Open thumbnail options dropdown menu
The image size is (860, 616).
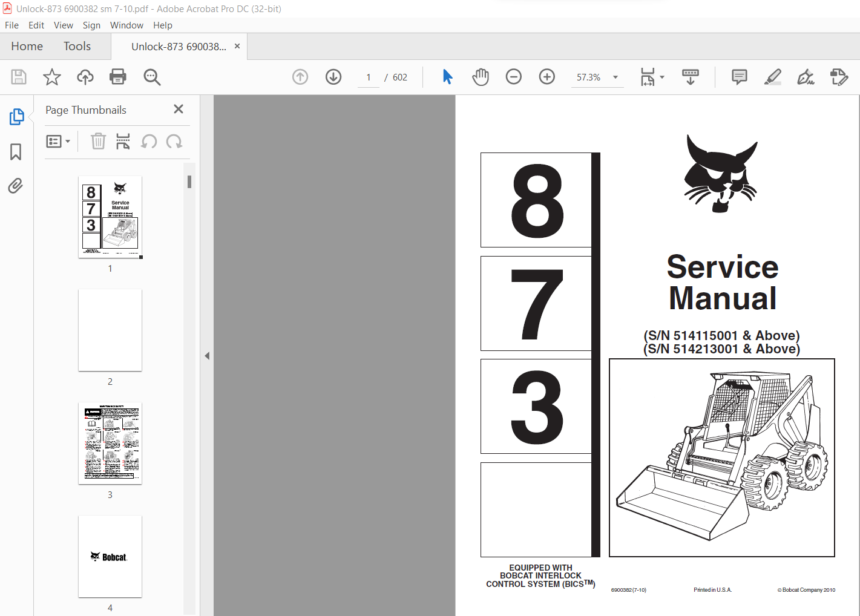[59, 142]
